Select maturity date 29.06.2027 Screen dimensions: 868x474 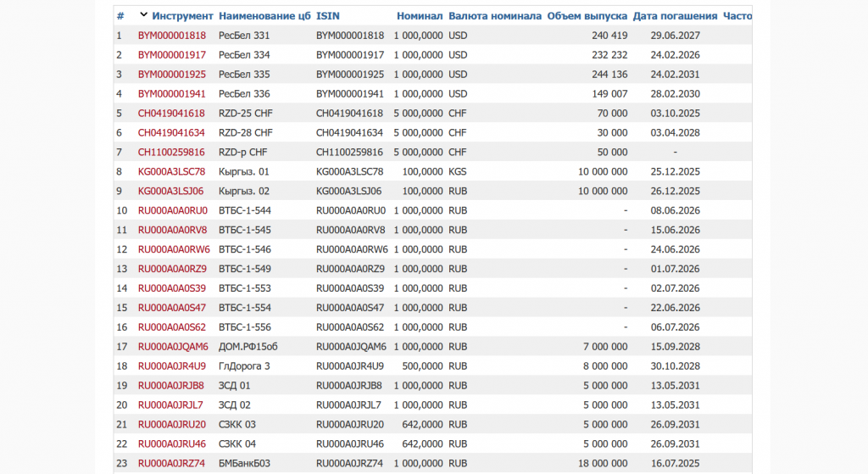675,36
